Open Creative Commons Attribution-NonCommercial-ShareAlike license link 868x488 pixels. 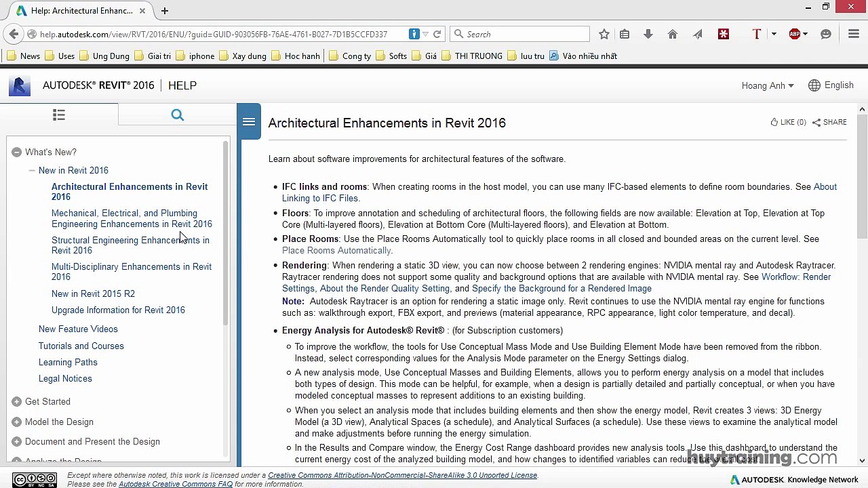pos(403,475)
